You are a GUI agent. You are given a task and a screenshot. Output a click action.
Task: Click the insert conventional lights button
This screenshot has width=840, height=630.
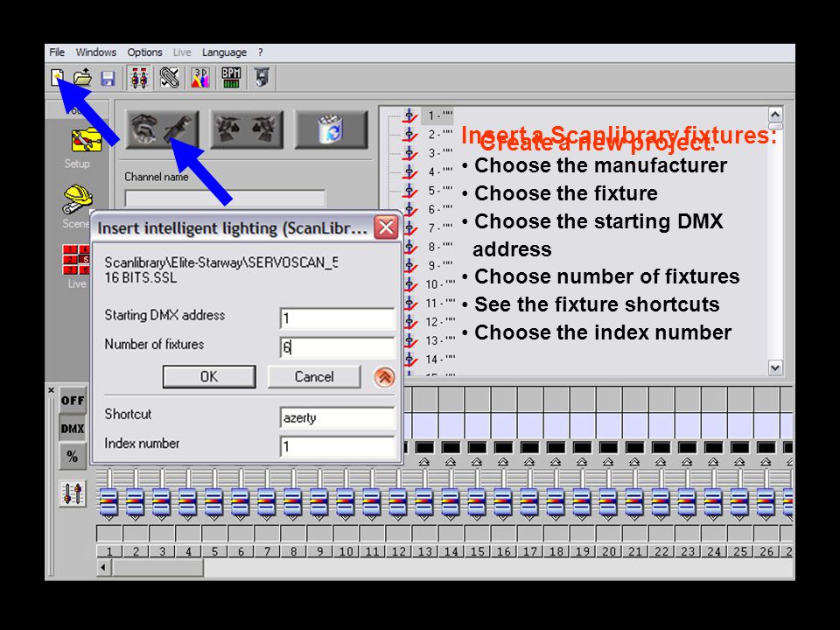tap(247, 129)
